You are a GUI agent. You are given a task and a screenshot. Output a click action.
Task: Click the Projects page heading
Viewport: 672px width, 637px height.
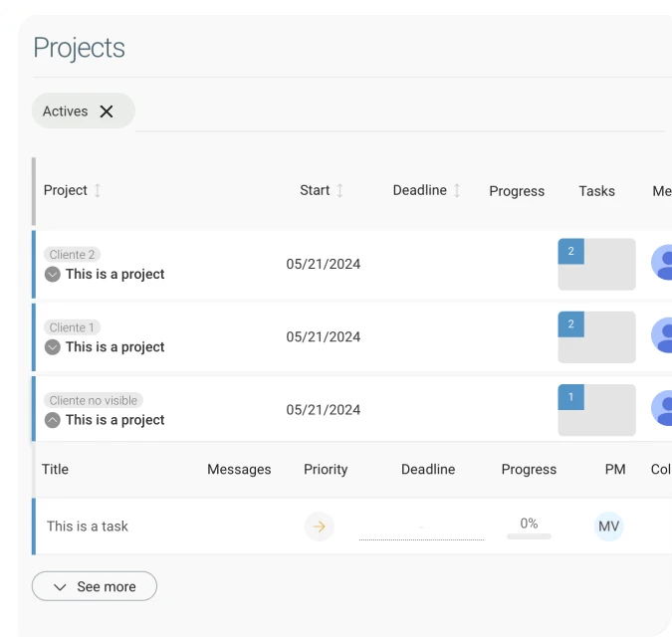click(x=80, y=48)
